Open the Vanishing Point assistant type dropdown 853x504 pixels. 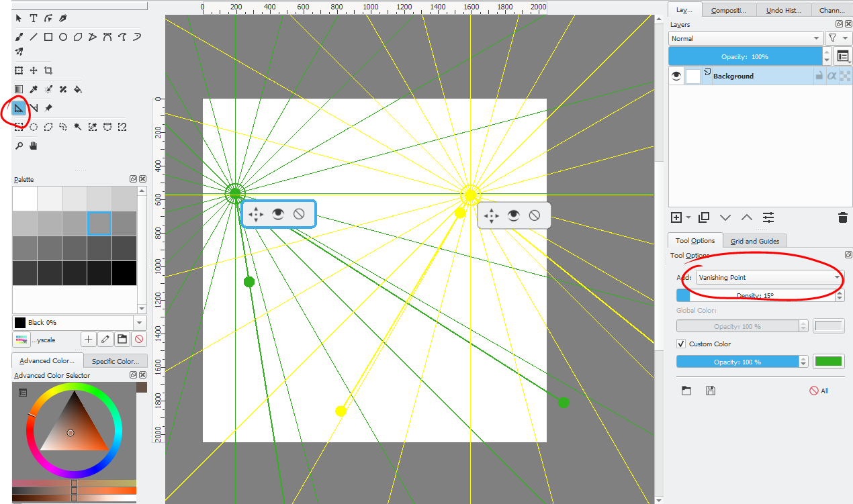pos(769,277)
